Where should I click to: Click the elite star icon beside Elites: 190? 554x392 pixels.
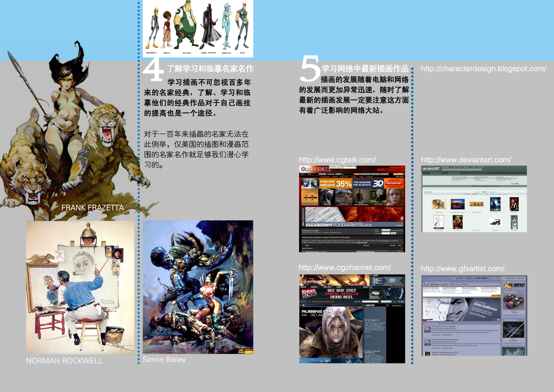tap(517, 278)
